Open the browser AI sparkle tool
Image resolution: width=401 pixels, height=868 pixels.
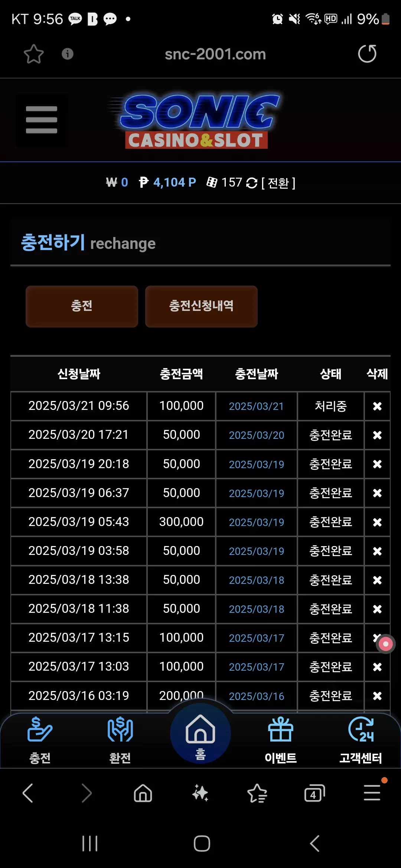200,793
